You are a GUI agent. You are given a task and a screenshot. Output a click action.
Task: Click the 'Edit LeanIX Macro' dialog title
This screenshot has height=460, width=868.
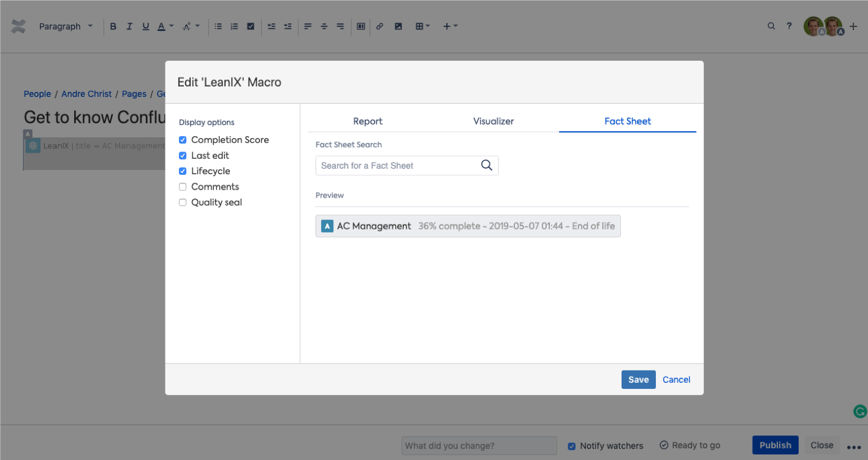pyautogui.click(x=229, y=82)
